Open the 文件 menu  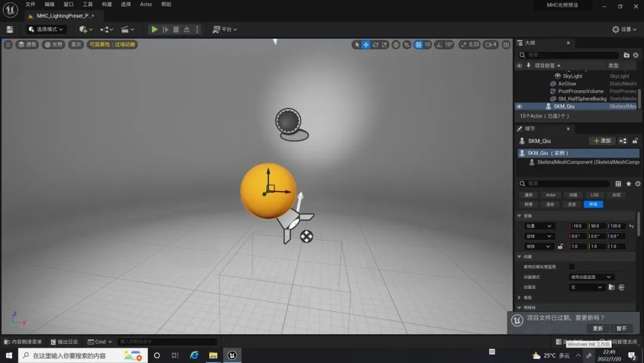30,4
